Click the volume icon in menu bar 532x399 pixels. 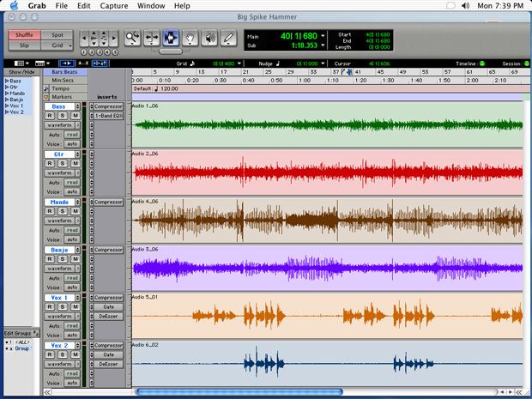(x=465, y=6)
